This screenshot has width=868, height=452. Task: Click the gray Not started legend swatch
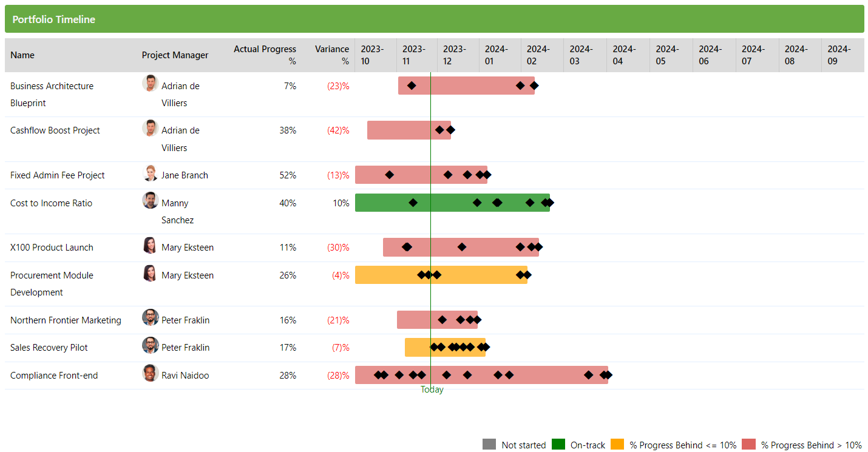point(489,445)
